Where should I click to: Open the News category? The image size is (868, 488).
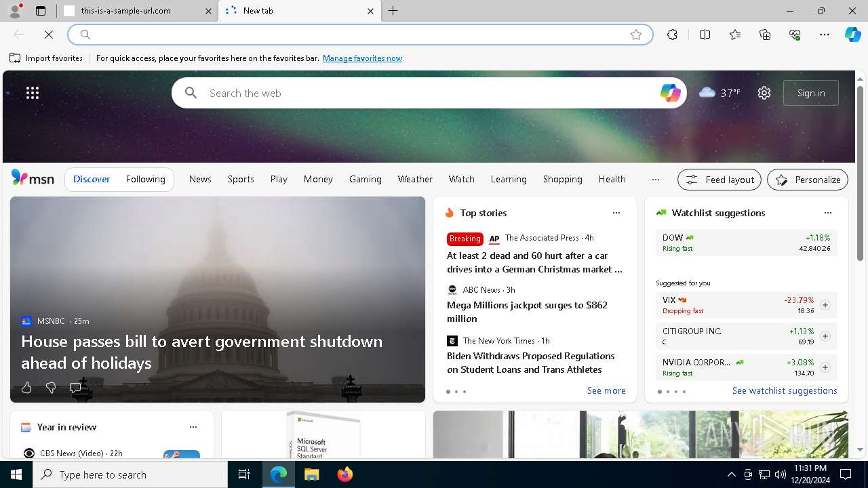(x=200, y=179)
